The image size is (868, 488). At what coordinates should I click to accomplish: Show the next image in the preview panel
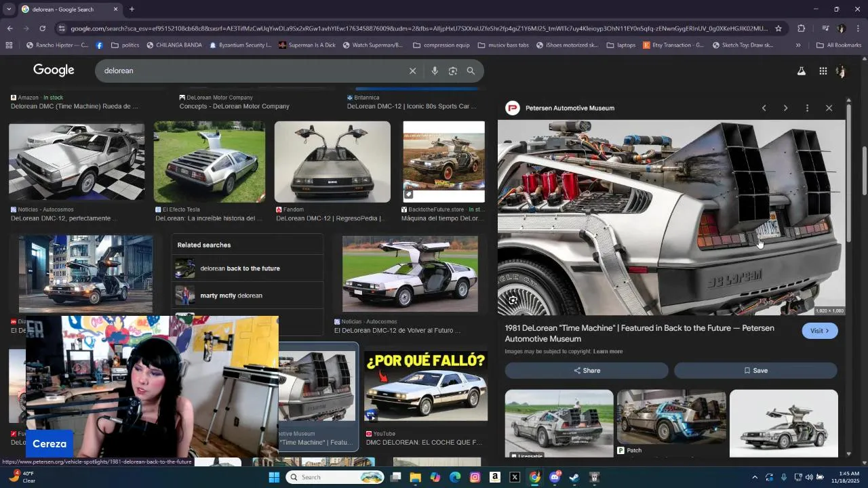coord(785,108)
